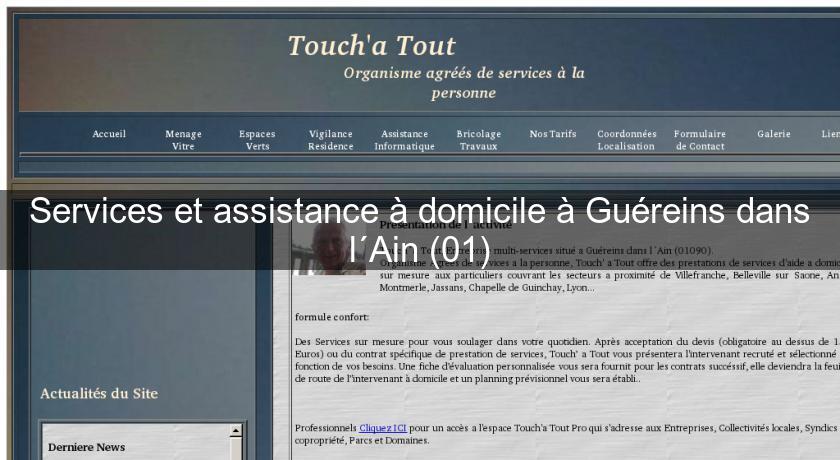Click the Derniere News text
840x460 pixels.
(x=86, y=447)
